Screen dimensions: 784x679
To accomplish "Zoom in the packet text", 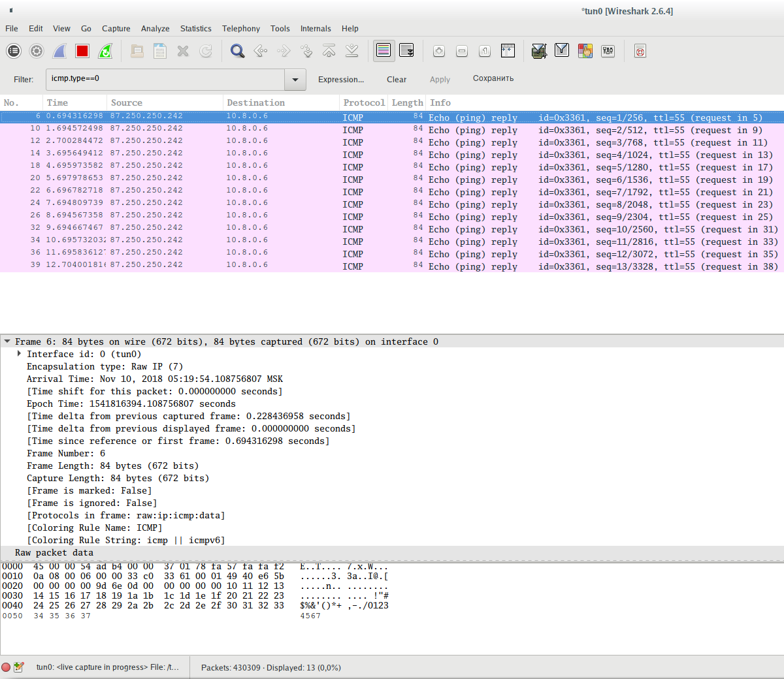I will (439, 51).
